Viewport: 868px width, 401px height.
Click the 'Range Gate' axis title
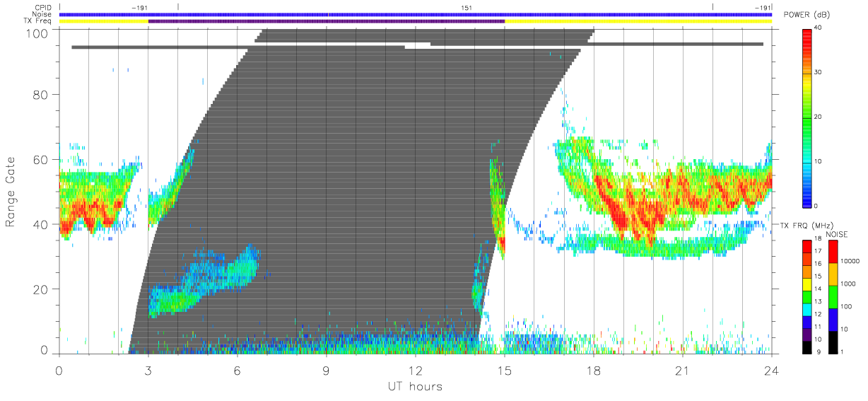11,192
